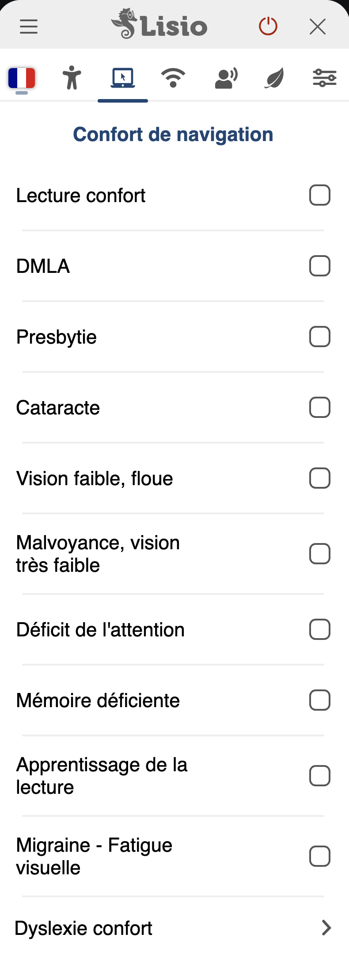Viewport: 349px width, 980px height.
Task: Open the voice speaking icon tab
Action: pyautogui.click(x=226, y=78)
